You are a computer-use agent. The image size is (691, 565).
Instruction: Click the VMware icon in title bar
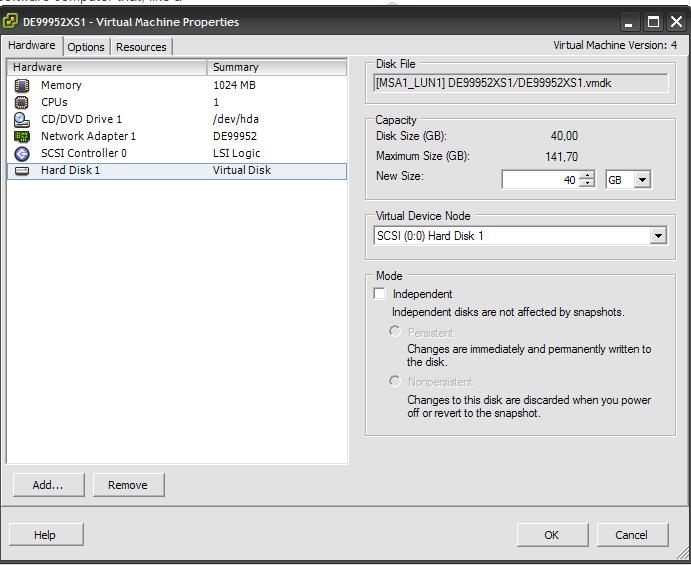click(12, 22)
